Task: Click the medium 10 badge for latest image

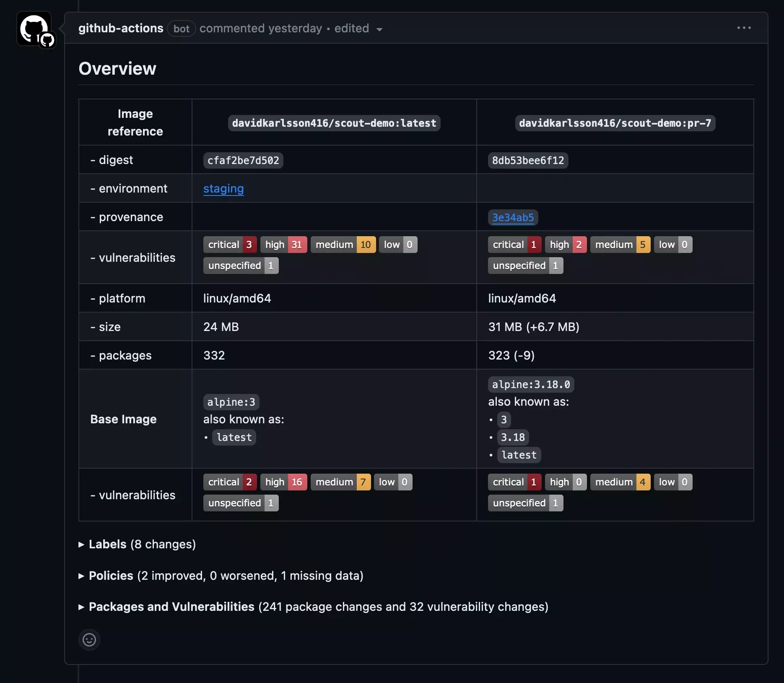Action: 343,245
